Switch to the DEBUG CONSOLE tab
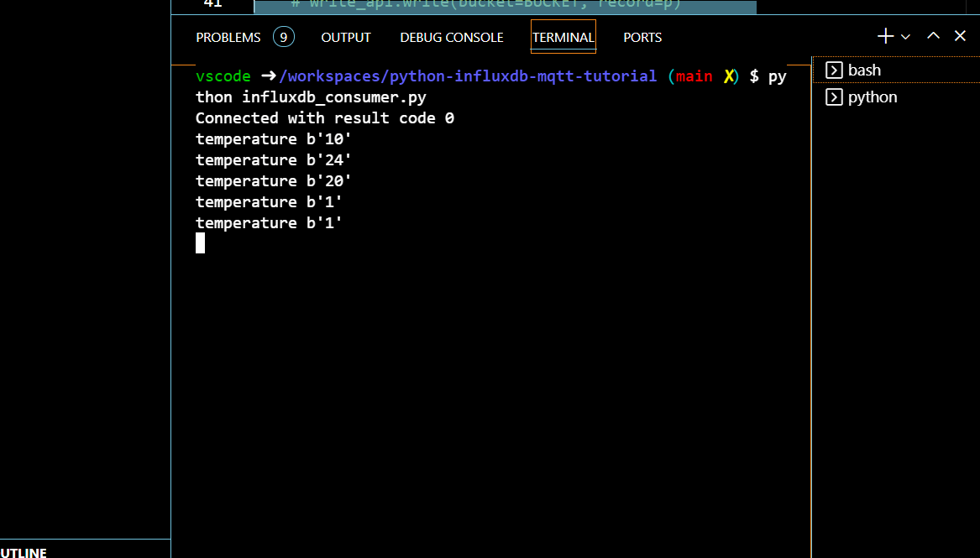The width and height of the screenshot is (980, 558). [x=451, y=37]
